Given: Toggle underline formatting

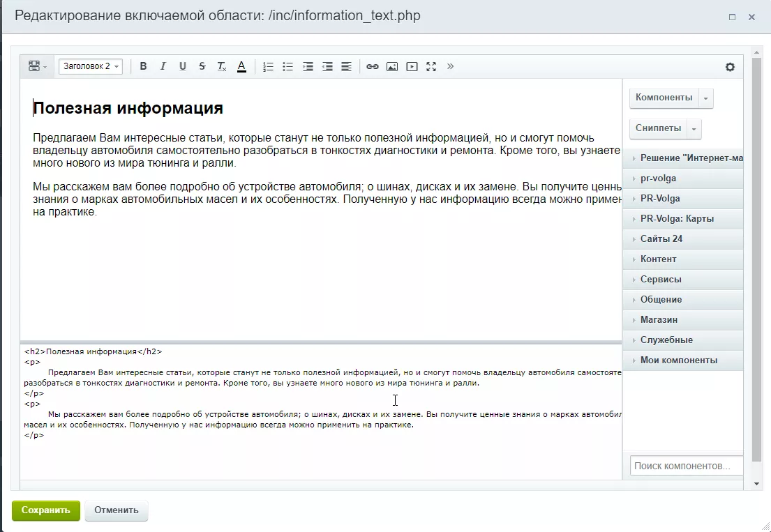Looking at the screenshot, I should (182, 66).
